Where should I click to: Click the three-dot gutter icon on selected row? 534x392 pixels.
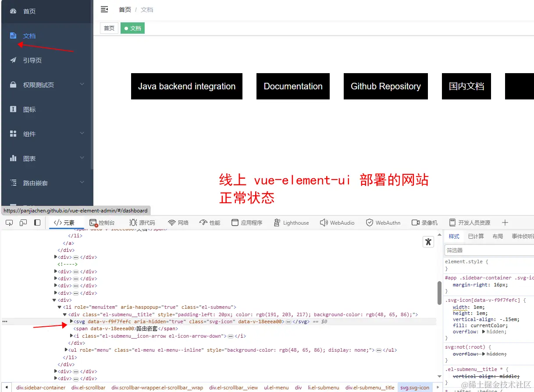pyautogui.click(x=5, y=321)
